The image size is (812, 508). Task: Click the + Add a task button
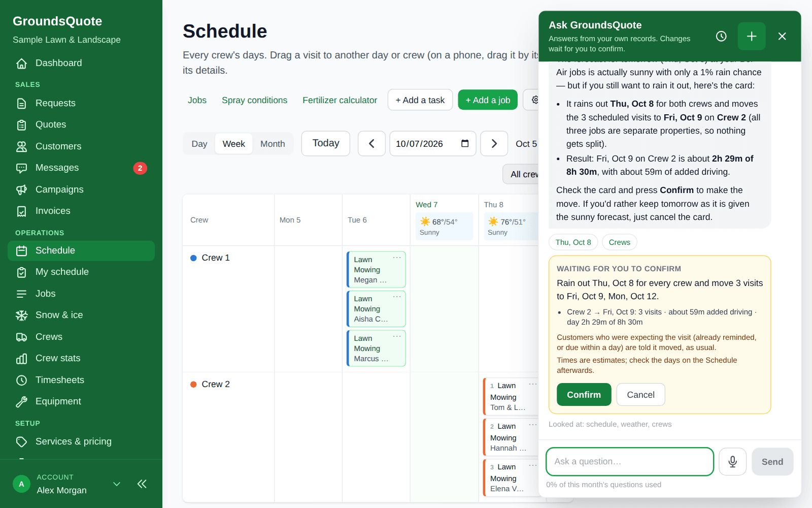tap(420, 100)
